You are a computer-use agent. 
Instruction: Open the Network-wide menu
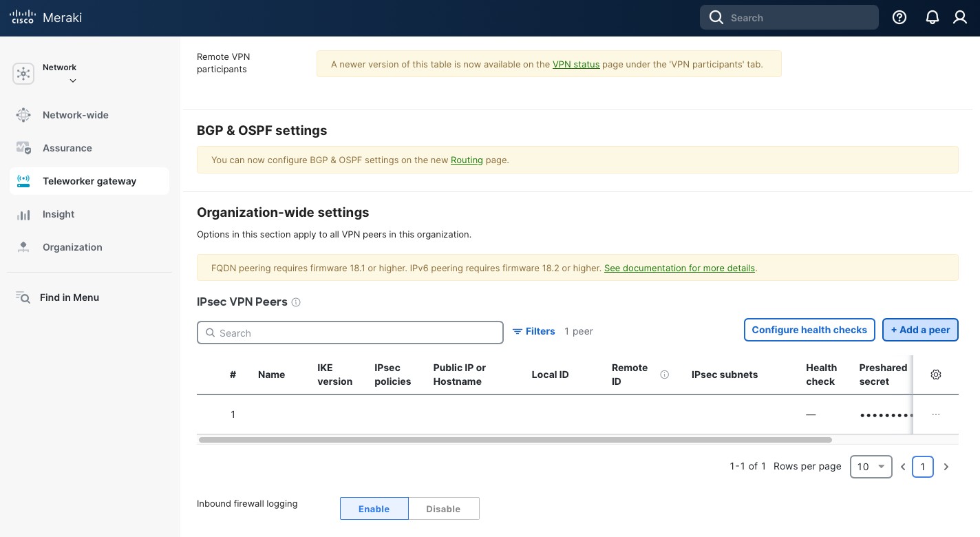(76, 115)
